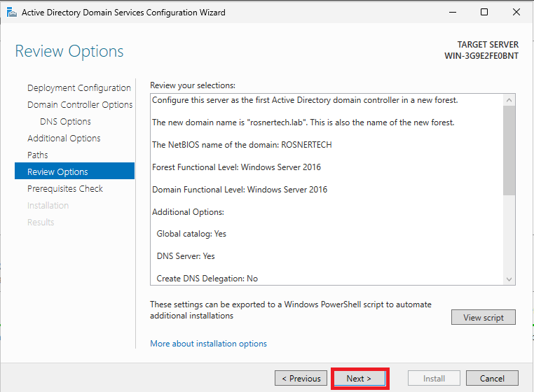
Task: Click the wizard app icon in title bar
Action: (12, 13)
